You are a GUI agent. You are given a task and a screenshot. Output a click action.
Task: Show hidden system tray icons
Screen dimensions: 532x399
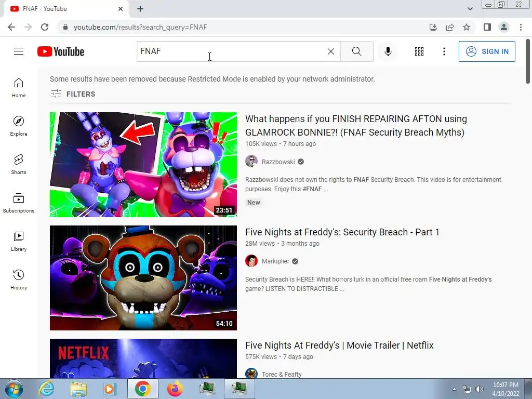pos(454,389)
